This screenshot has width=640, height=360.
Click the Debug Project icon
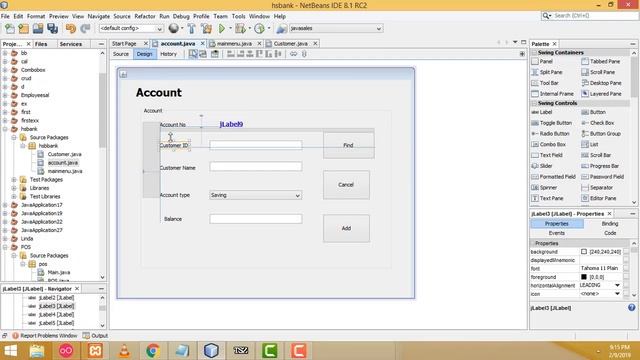pos(240,28)
